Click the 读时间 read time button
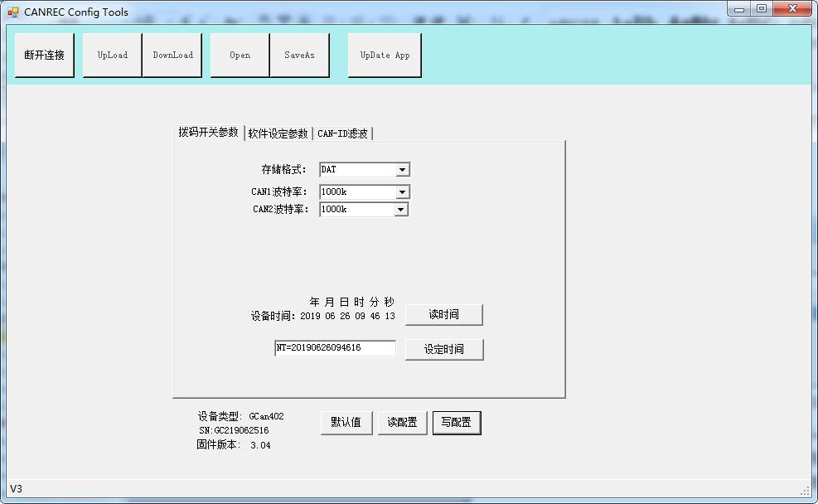The image size is (818, 504). pos(443,315)
